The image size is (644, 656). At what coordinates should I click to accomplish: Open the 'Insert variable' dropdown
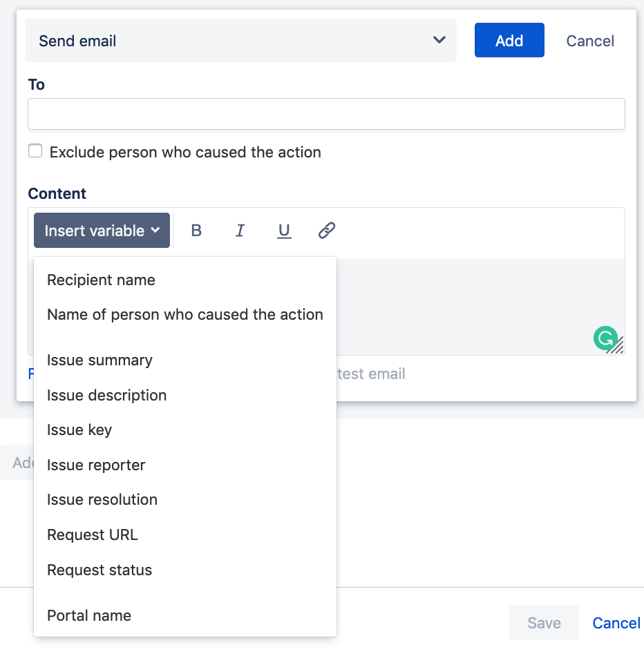pyautogui.click(x=101, y=230)
